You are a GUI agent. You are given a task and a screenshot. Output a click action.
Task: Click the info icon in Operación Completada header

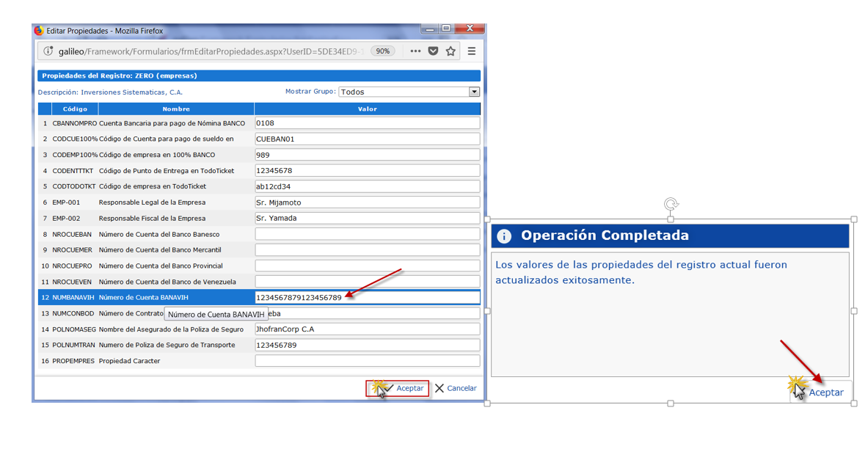(504, 236)
